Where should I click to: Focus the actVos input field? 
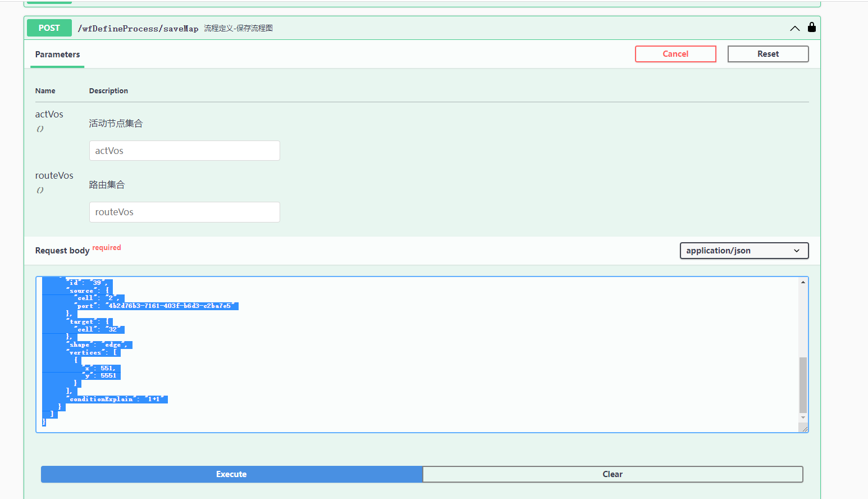(185, 151)
